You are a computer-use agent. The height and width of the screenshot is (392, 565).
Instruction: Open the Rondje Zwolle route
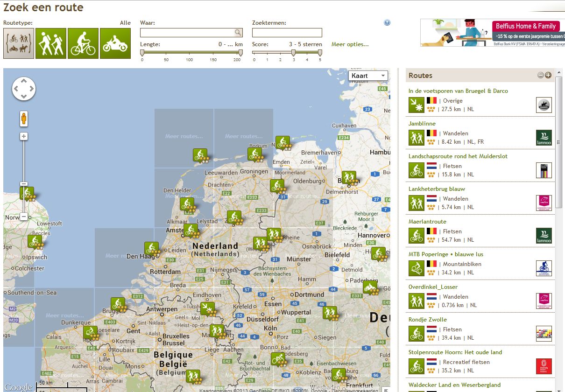[x=428, y=320]
